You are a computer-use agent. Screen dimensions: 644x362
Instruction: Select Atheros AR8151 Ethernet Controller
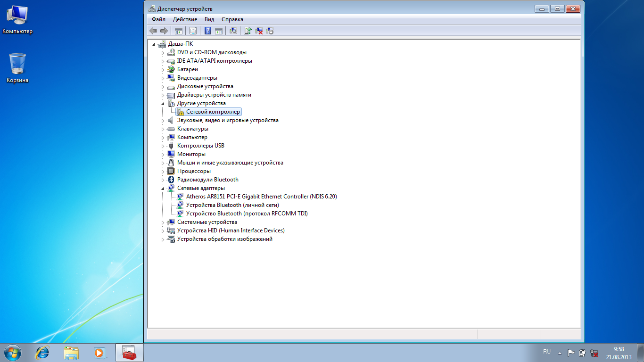pos(261,197)
